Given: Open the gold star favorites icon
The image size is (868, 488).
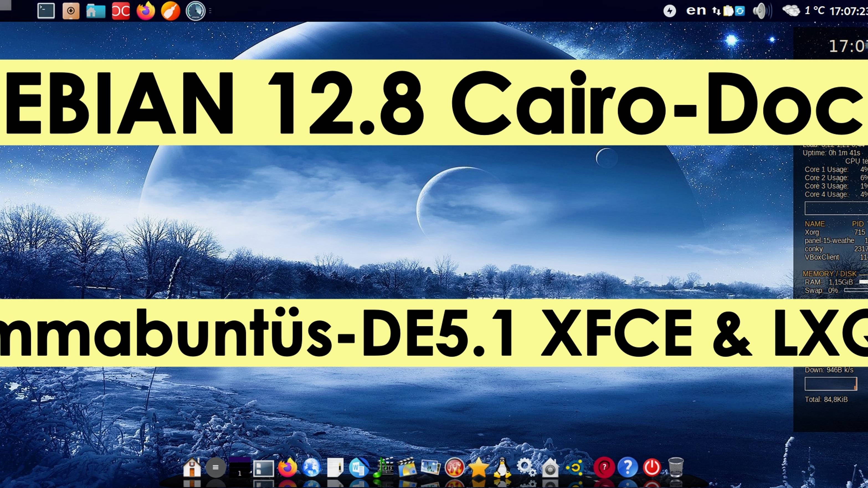Looking at the screenshot, I should pyautogui.click(x=479, y=468).
